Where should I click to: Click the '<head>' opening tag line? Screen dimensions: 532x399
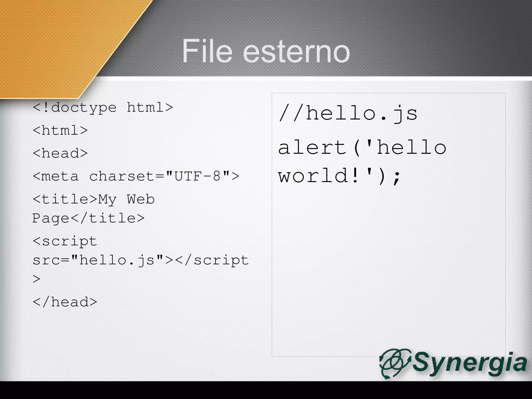[x=60, y=153]
